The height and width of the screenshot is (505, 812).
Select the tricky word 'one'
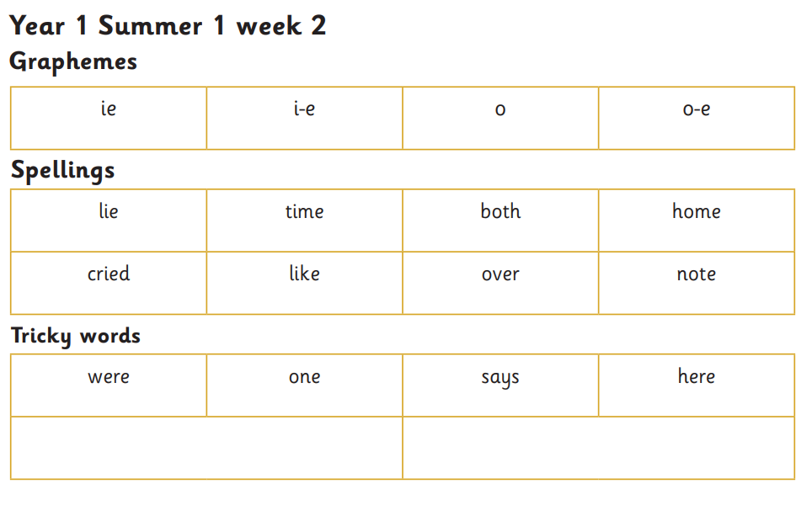(305, 377)
